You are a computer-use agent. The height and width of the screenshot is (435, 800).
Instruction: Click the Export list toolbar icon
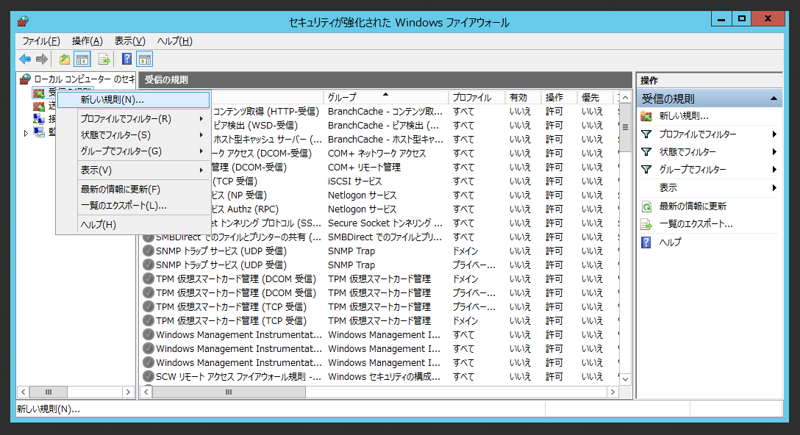pos(104,59)
